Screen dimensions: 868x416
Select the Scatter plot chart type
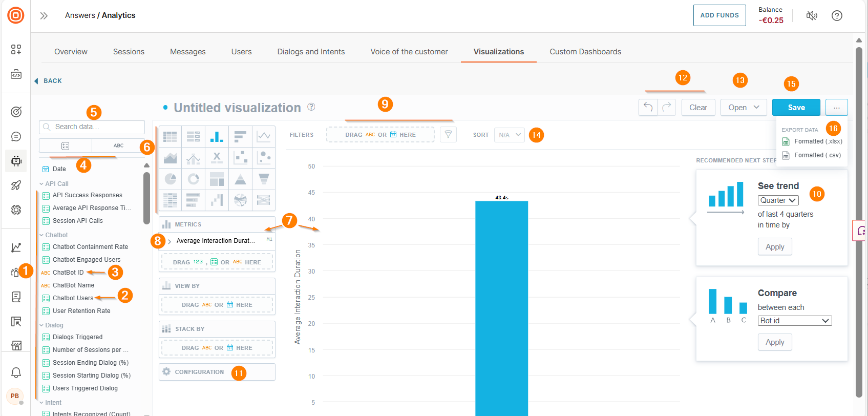(x=240, y=158)
